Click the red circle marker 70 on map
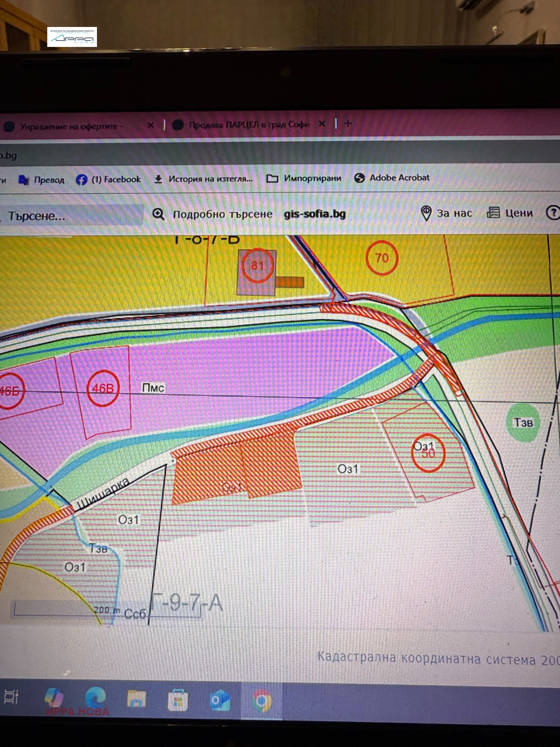 coord(382,258)
